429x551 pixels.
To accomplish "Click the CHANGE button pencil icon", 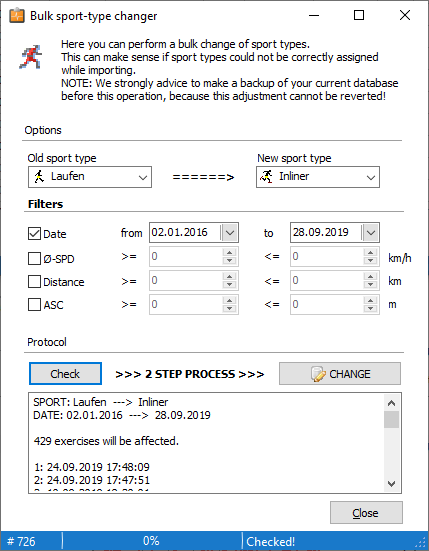I will click(318, 374).
